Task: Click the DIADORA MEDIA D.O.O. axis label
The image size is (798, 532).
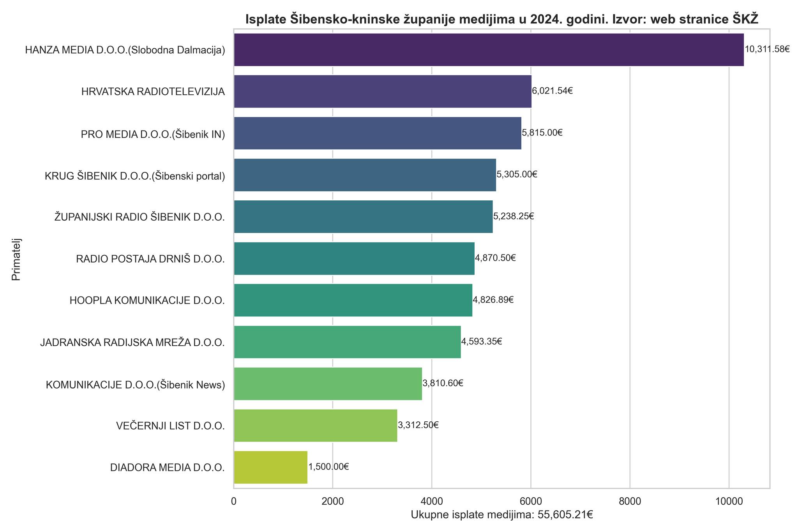Action: 168,468
